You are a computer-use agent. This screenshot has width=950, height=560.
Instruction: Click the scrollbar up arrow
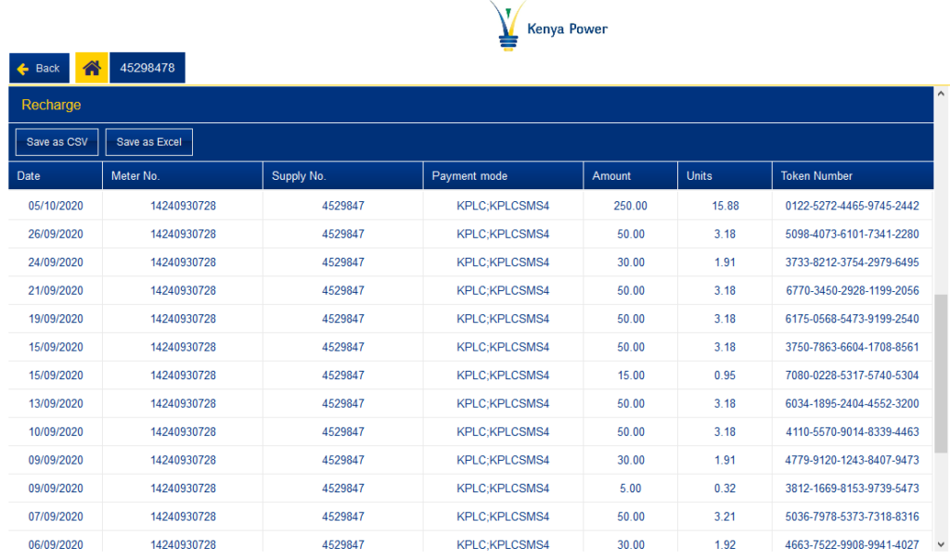pyautogui.click(x=941, y=94)
